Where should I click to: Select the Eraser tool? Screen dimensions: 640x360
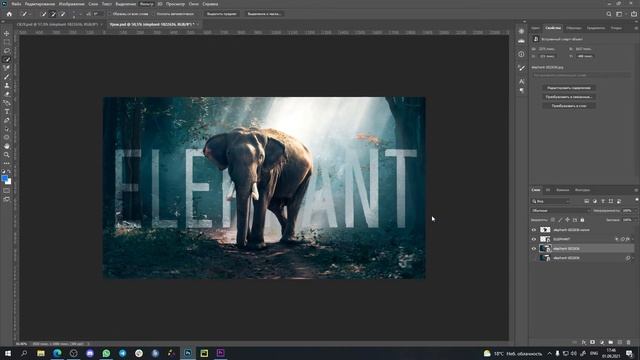click(7, 94)
